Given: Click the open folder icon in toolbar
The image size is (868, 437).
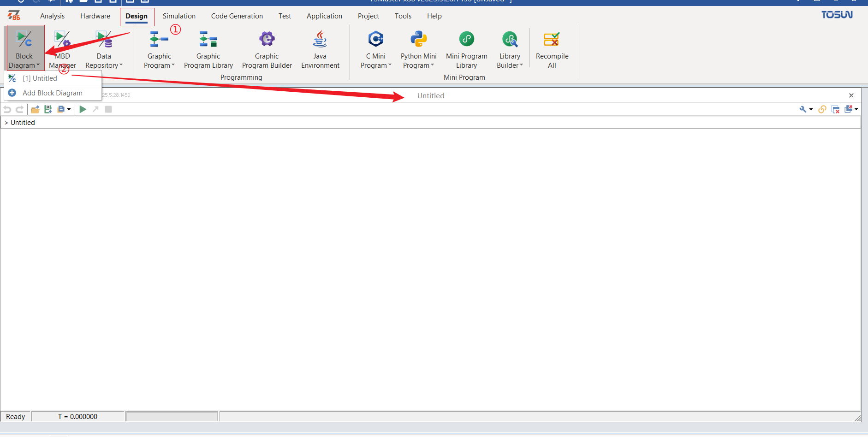Looking at the screenshot, I should coord(35,109).
